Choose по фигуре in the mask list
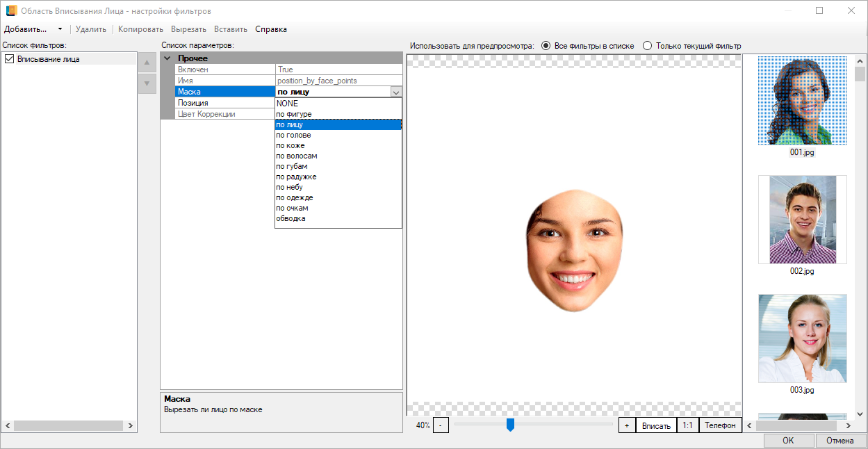This screenshot has width=868, height=449. coord(338,114)
